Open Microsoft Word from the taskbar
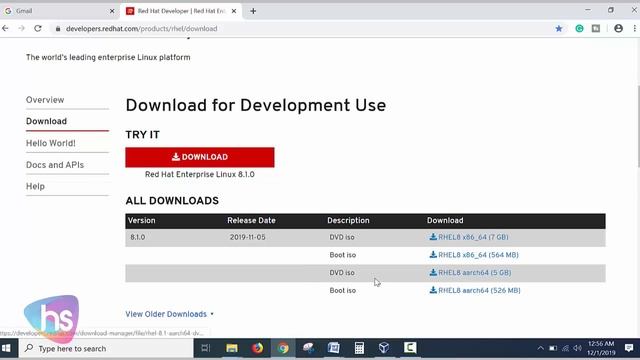The image size is (640, 360). 333,348
